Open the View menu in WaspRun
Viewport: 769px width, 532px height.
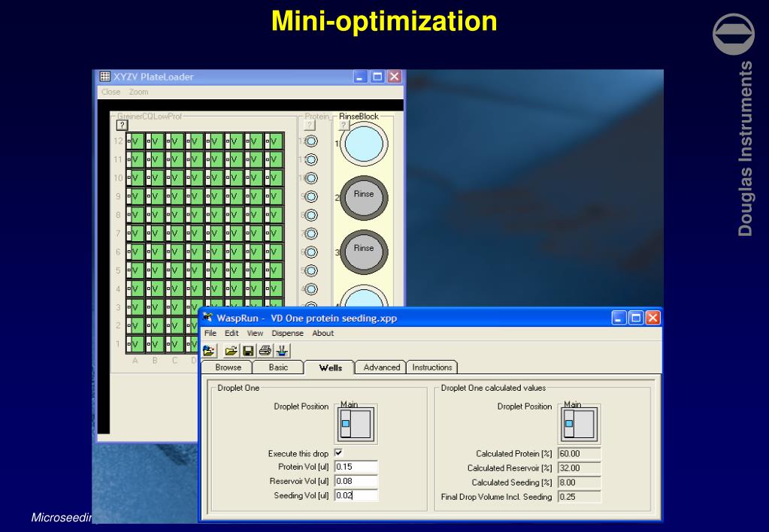pyautogui.click(x=255, y=333)
